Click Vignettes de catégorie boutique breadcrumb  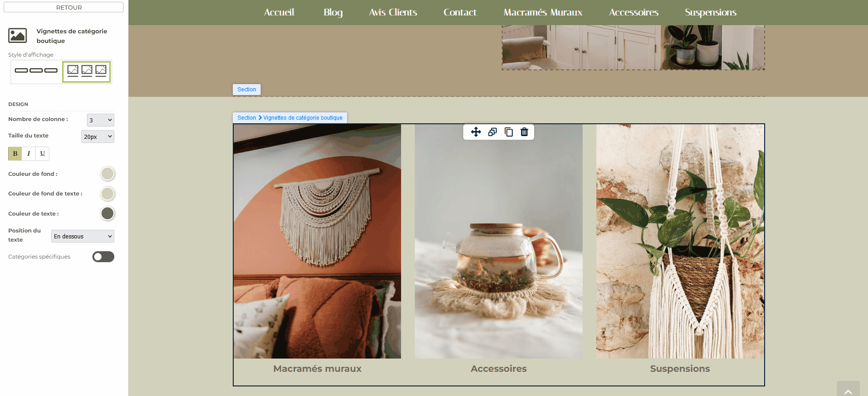(x=303, y=118)
